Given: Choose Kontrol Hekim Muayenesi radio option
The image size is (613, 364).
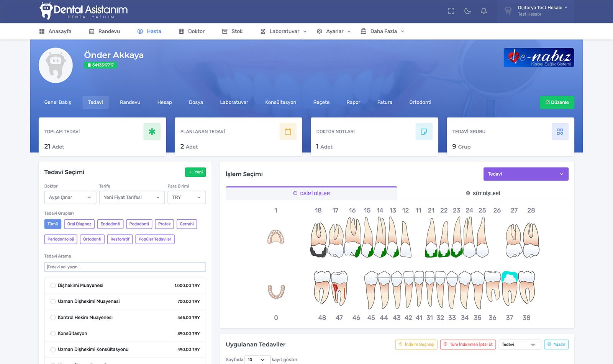Looking at the screenshot, I should click(53, 317).
